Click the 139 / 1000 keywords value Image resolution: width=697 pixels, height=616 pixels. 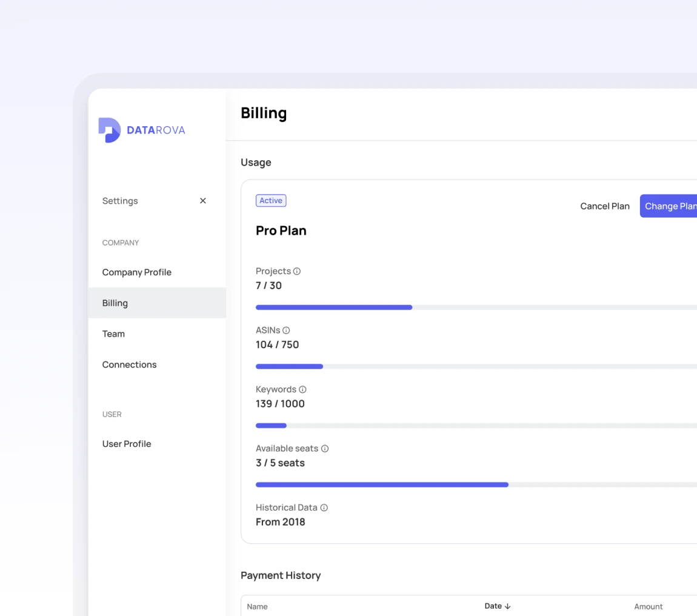coord(280,404)
